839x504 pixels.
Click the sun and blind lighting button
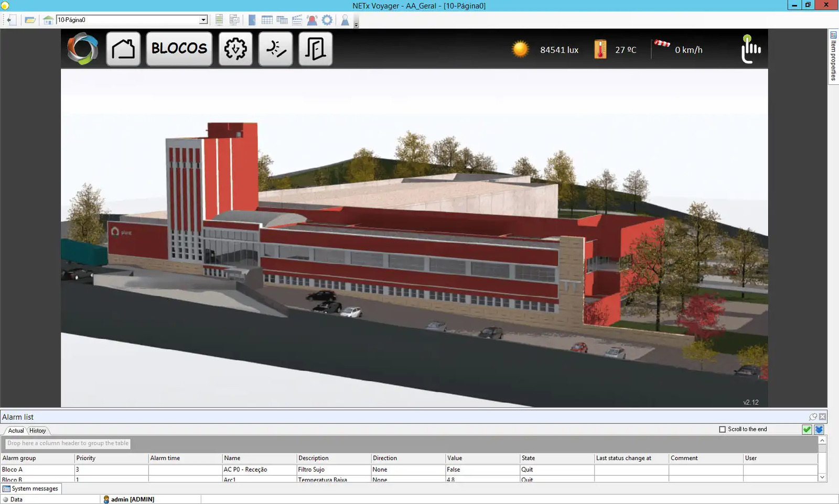[x=275, y=49]
